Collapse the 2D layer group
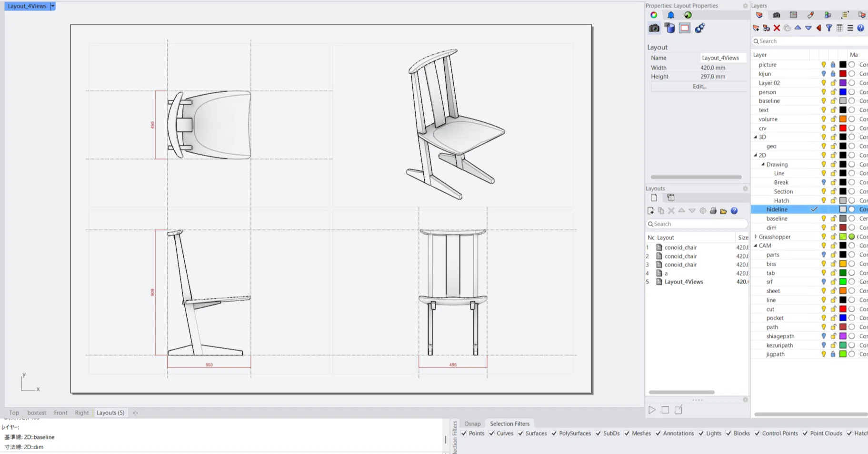Viewport: 868px width, 454px height. pyautogui.click(x=756, y=155)
